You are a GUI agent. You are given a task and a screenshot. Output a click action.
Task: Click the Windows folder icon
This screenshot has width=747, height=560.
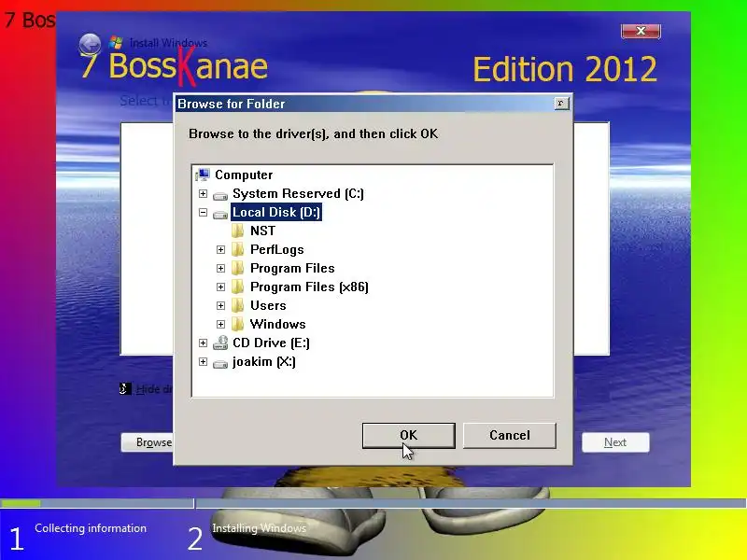(238, 324)
